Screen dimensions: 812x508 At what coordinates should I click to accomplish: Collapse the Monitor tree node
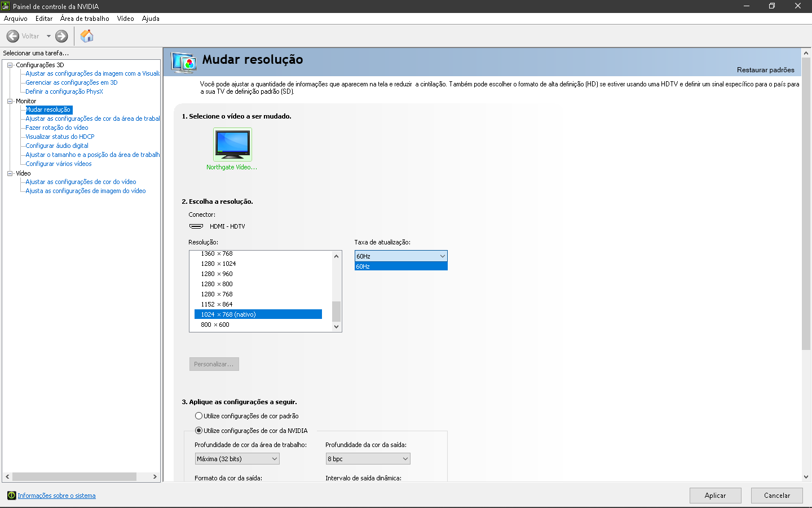pyautogui.click(x=10, y=101)
